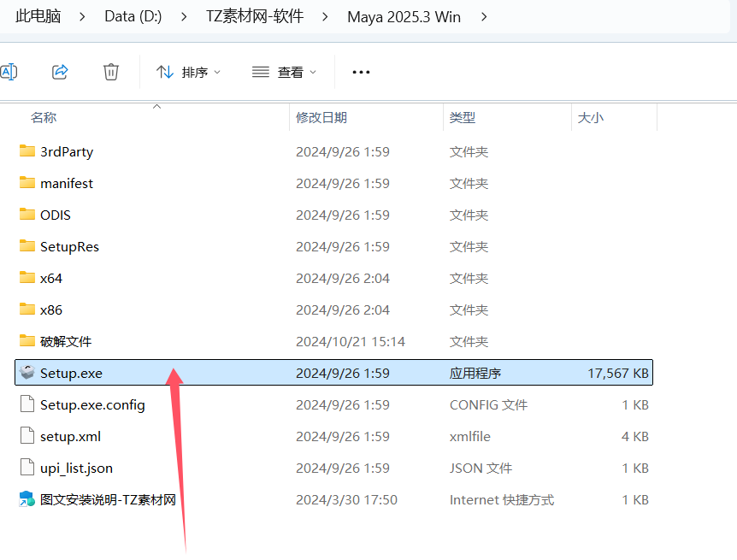Click the x86 folder icon
The height and width of the screenshot is (560, 737).
[x=27, y=309]
